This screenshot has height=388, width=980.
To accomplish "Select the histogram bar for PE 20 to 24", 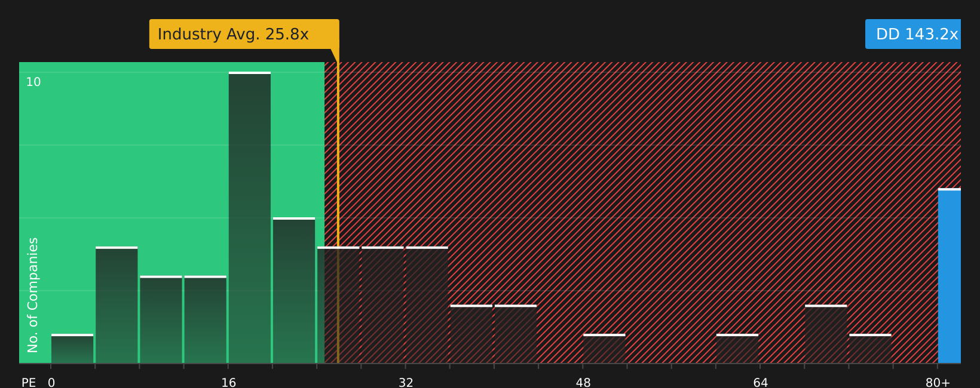I will click(294, 290).
